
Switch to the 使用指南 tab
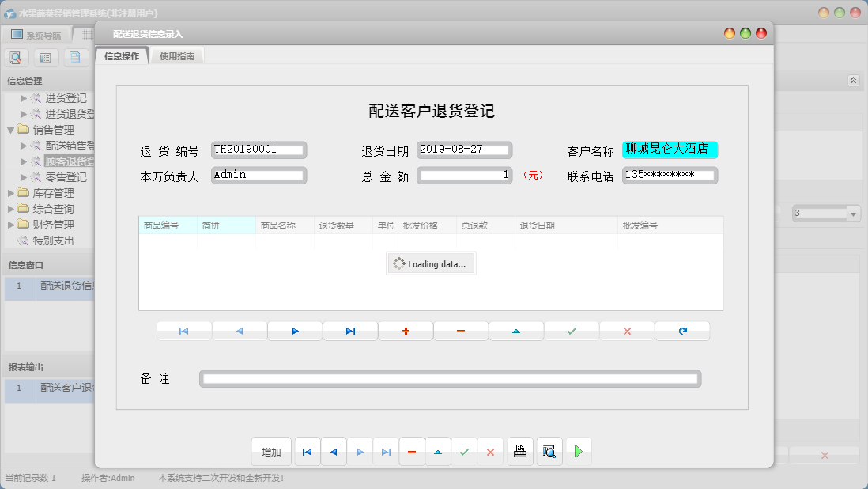click(177, 56)
